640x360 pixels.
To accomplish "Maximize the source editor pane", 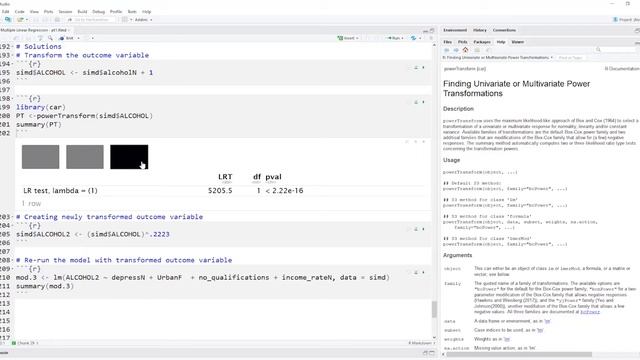I will 432,30.
